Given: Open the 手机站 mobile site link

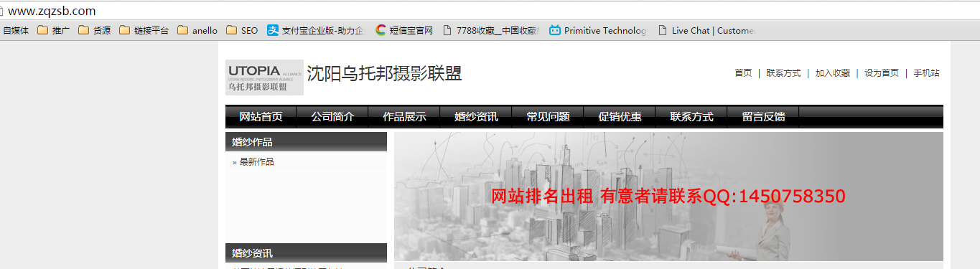Looking at the screenshot, I should pos(926,73).
